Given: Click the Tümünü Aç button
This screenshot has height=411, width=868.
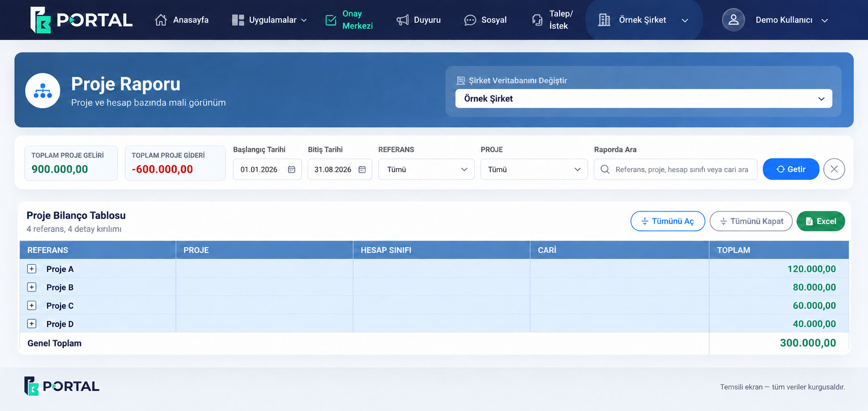Looking at the screenshot, I should click(668, 221).
